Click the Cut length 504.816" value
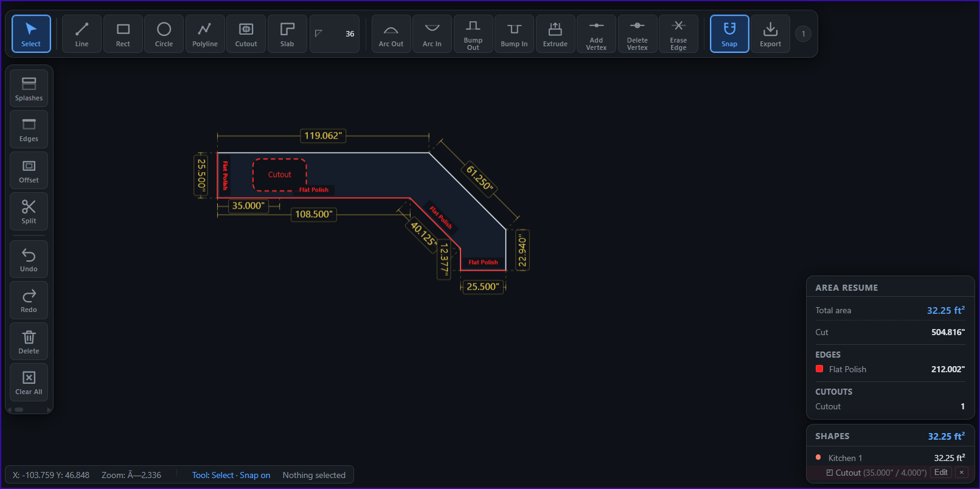The height and width of the screenshot is (489, 980). (948, 332)
